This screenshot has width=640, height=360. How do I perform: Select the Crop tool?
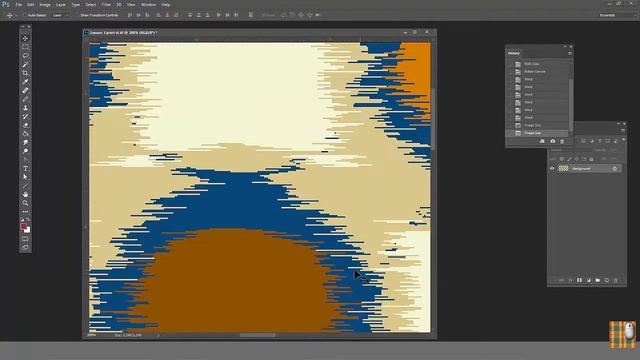(25, 73)
